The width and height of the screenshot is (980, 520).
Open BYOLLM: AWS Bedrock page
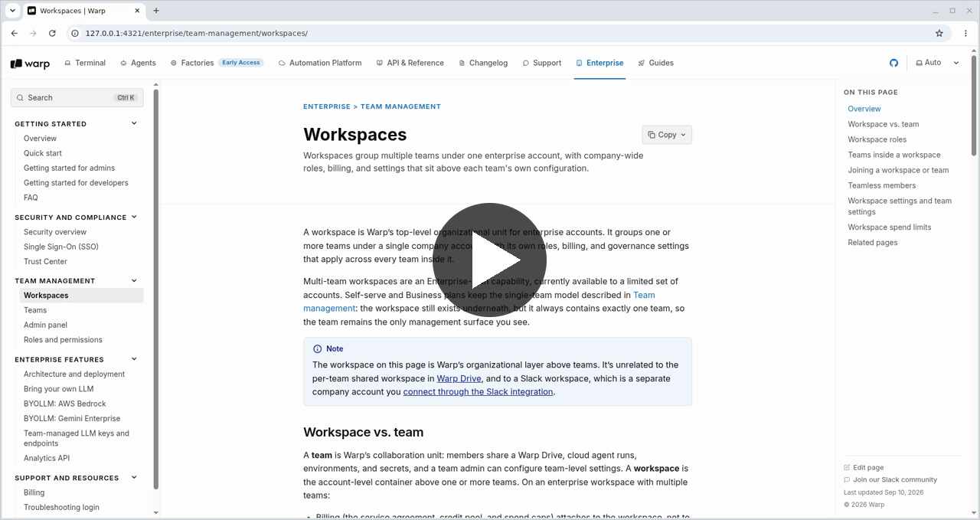[65, 404]
